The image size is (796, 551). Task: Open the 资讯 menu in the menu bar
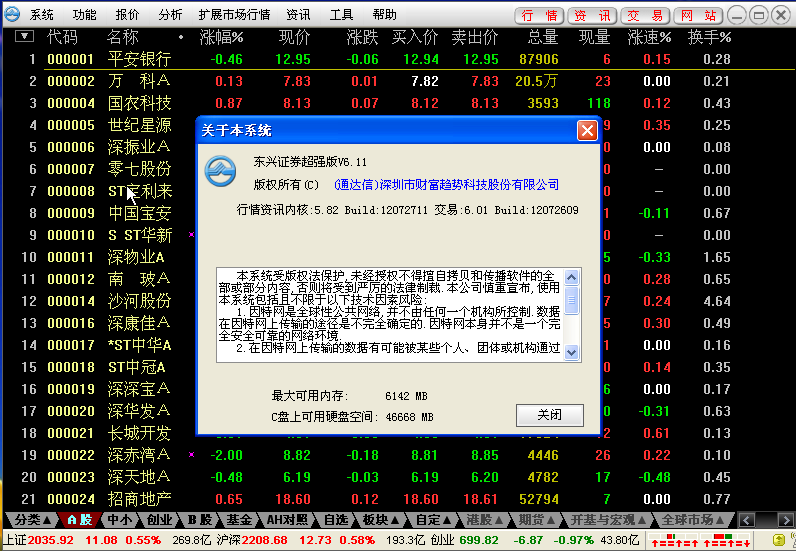(298, 15)
